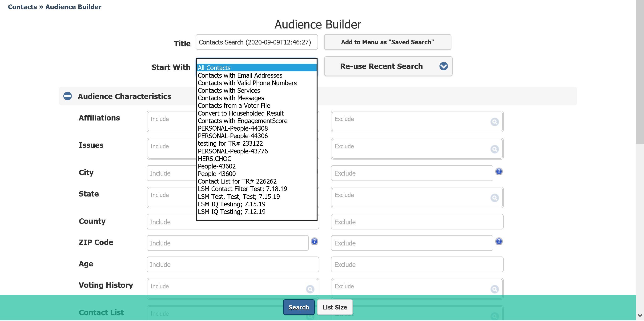Click the page vertical scrollbar thumb
The image size is (644, 321).
(640, 72)
